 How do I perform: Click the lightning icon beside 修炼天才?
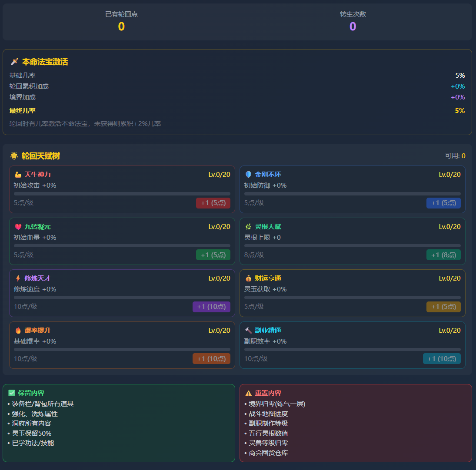tap(18, 278)
